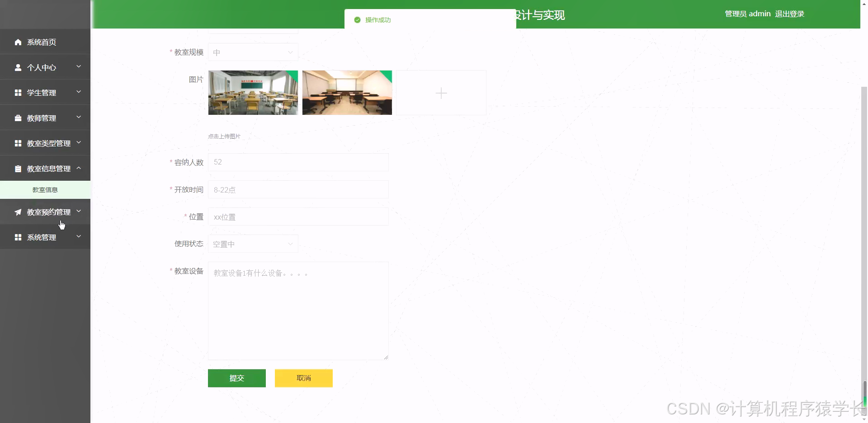Click the 教室设备 resize handle

[x=386, y=357]
